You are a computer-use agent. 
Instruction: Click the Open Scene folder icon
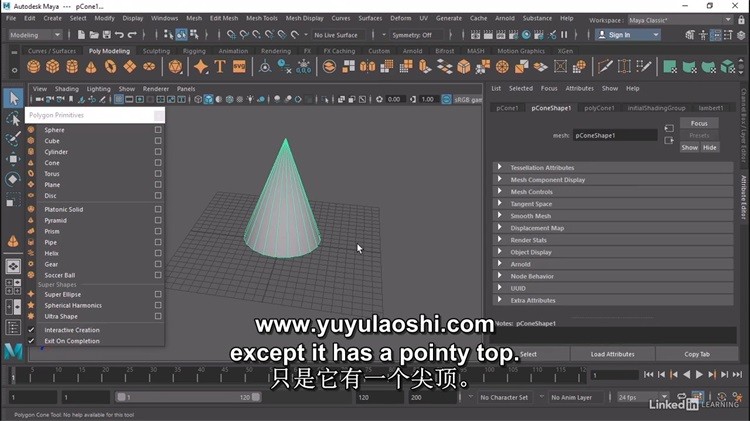94,34
